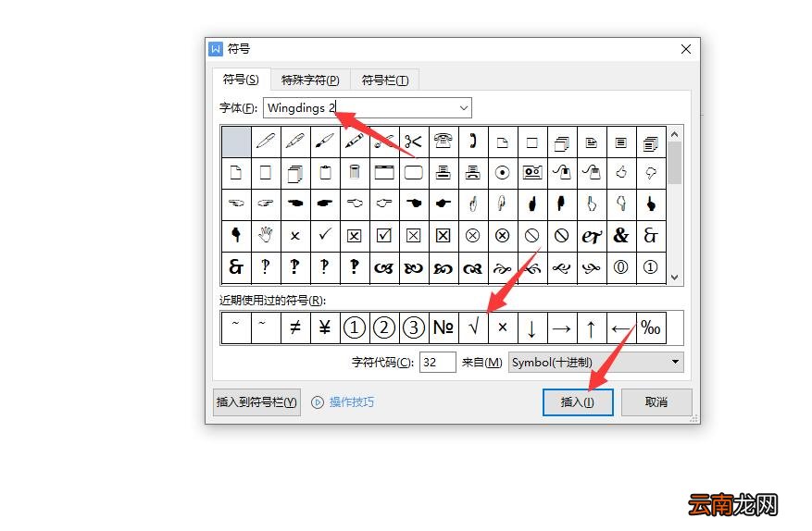The height and width of the screenshot is (531, 812).
Task: Select the boxed checkmark symbol
Action: (x=384, y=236)
